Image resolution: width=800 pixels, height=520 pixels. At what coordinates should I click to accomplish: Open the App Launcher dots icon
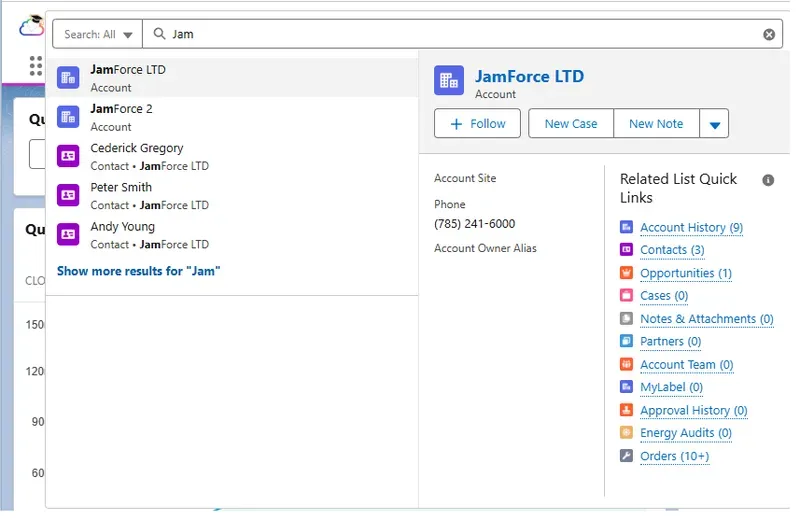(x=36, y=66)
